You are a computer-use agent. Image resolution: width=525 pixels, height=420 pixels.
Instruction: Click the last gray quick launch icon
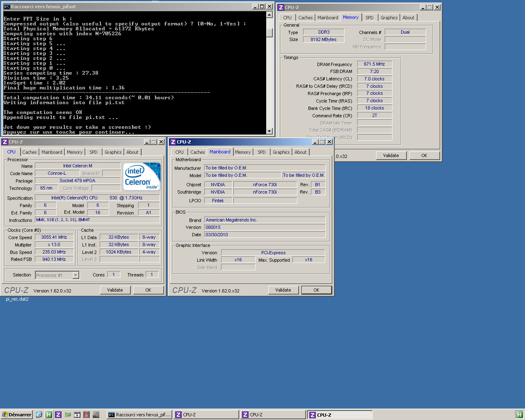(96, 415)
